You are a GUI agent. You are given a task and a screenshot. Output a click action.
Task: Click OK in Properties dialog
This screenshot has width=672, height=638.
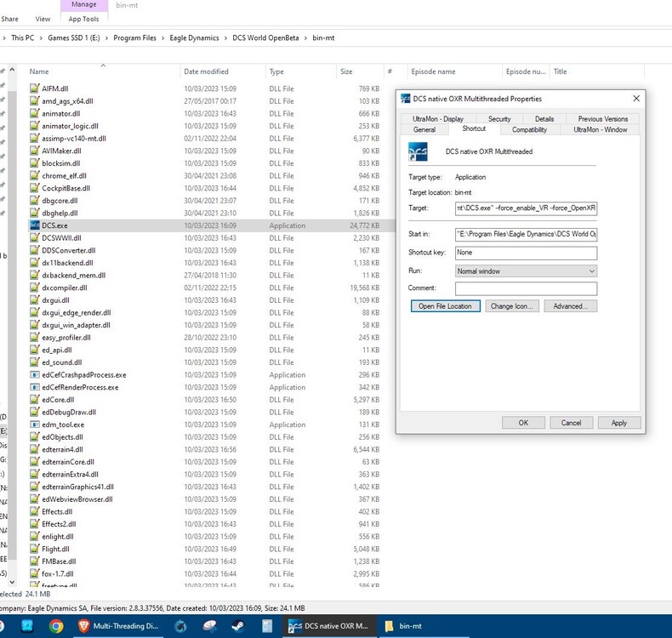[523, 423]
